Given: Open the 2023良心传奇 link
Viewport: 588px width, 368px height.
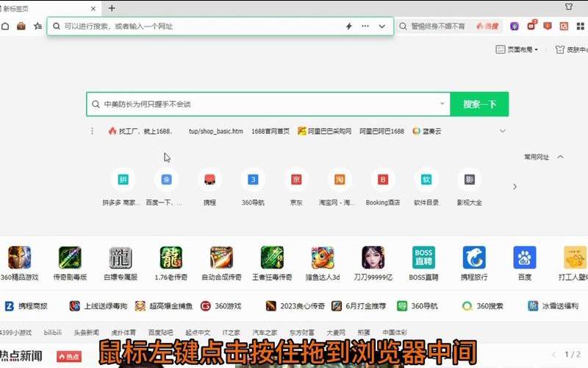Looking at the screenshot, I should pyautogui.click(x=295, y=306).
